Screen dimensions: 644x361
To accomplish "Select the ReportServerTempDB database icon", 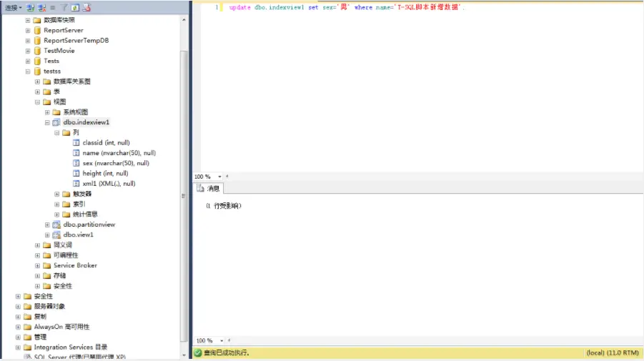I will pyautogui.click(x=37, y=40).
